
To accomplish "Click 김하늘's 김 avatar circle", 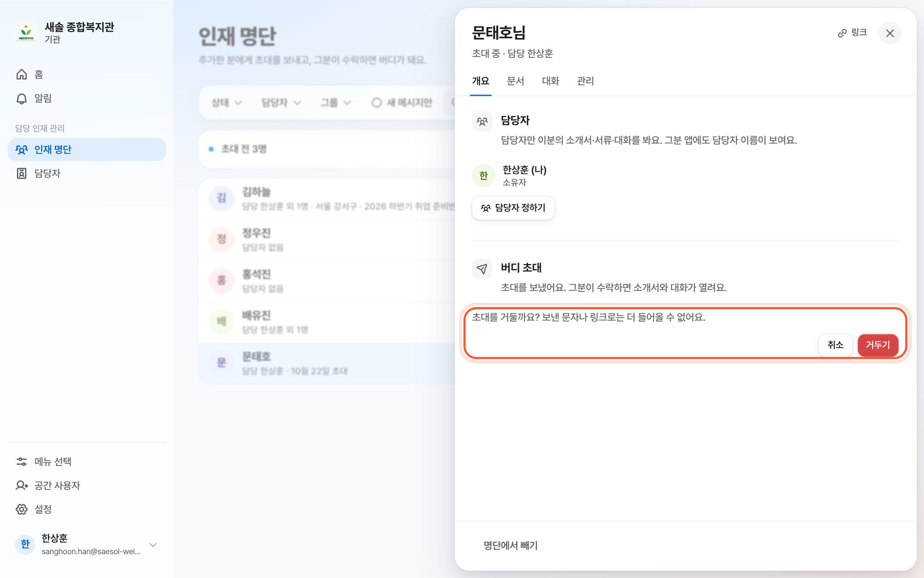I will [x=222, y=198].
